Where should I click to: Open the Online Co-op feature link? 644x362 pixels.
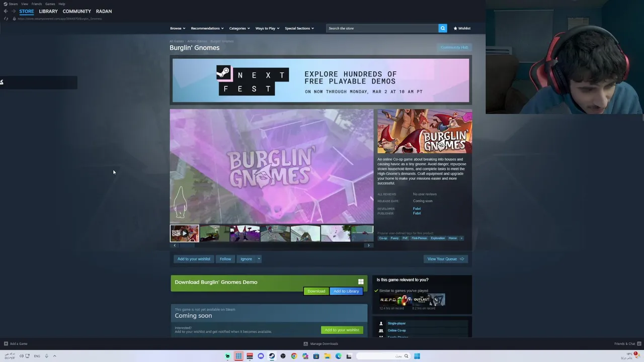pos(396,330)
